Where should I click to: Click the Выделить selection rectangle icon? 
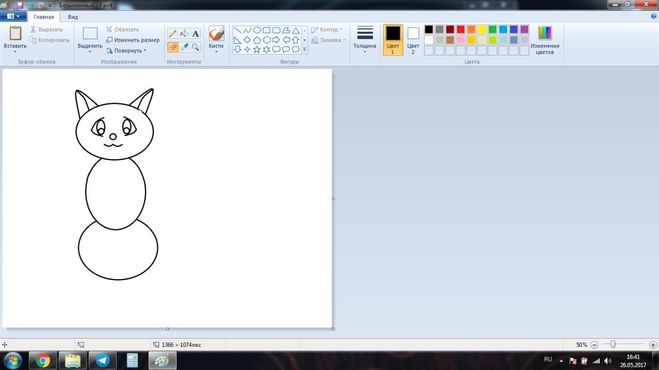point(90,34)
